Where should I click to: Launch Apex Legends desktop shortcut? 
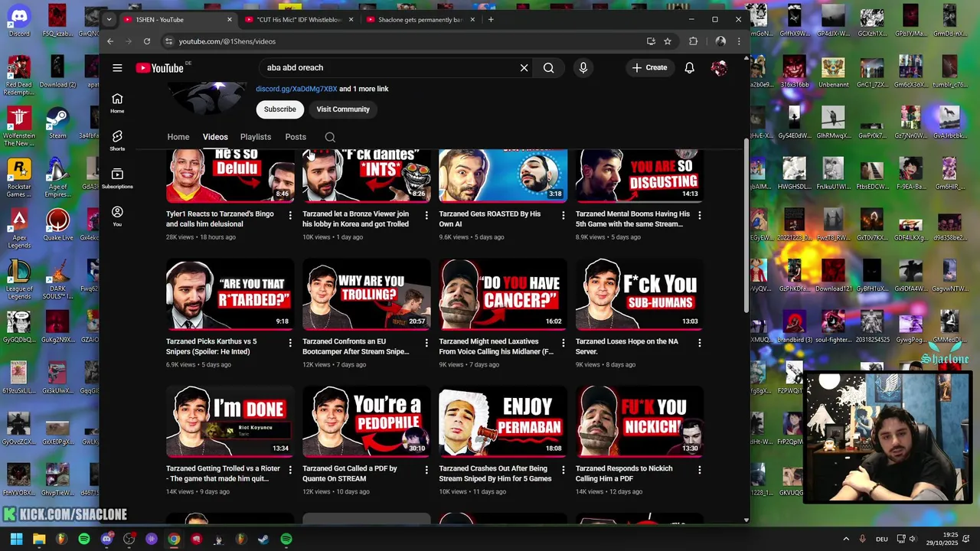[x=18, y=229]
